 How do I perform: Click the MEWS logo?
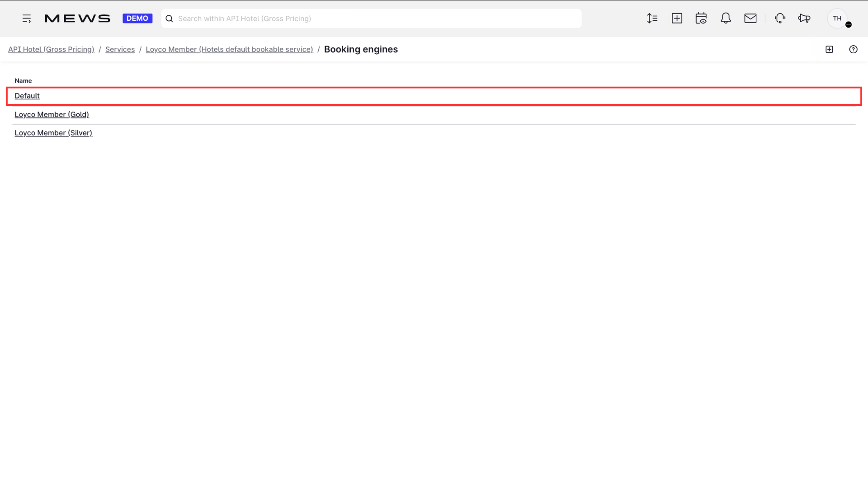[77, 19]
